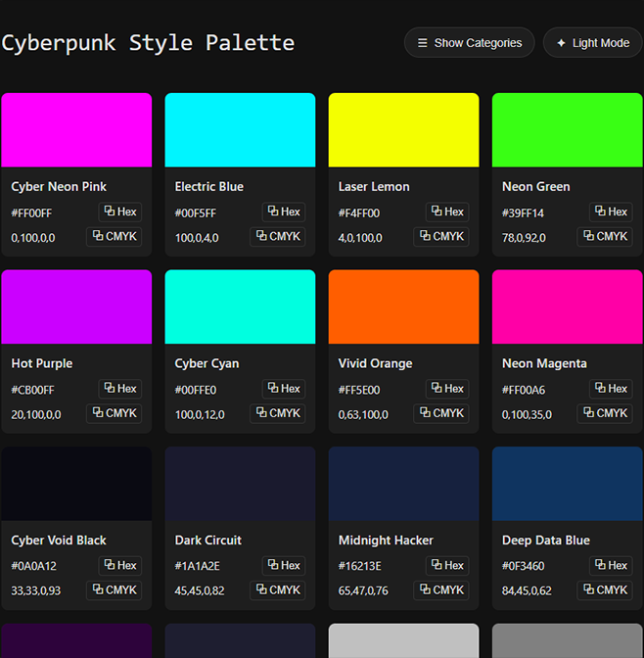Select the Vivid Orange color swatch
The image size is (644, 658).
(x=403, y=306)
